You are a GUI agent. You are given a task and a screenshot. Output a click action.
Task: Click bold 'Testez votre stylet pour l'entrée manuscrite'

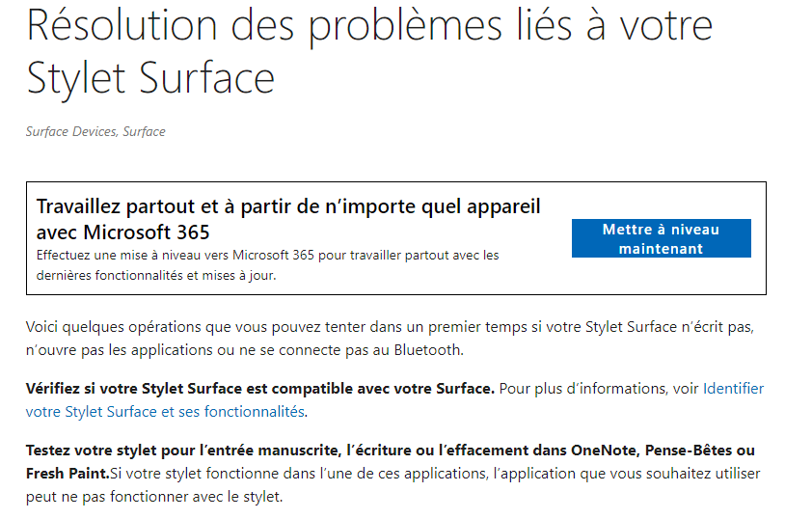tap(183, 451)
